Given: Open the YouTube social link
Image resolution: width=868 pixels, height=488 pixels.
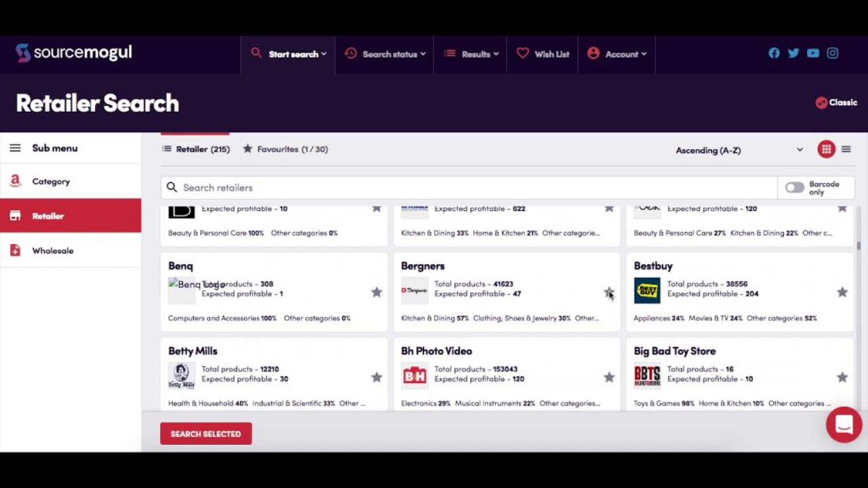Looking at the screenshot, I should point(813,53).
